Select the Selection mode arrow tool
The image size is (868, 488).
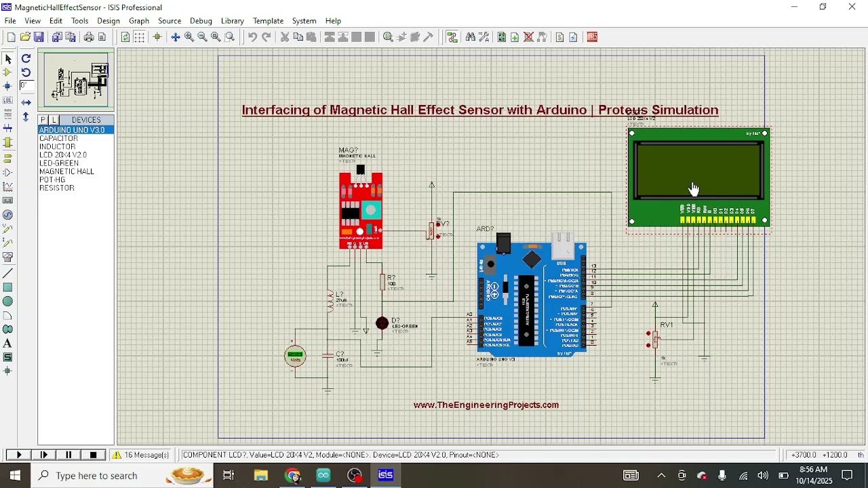[x=8, y=59]
